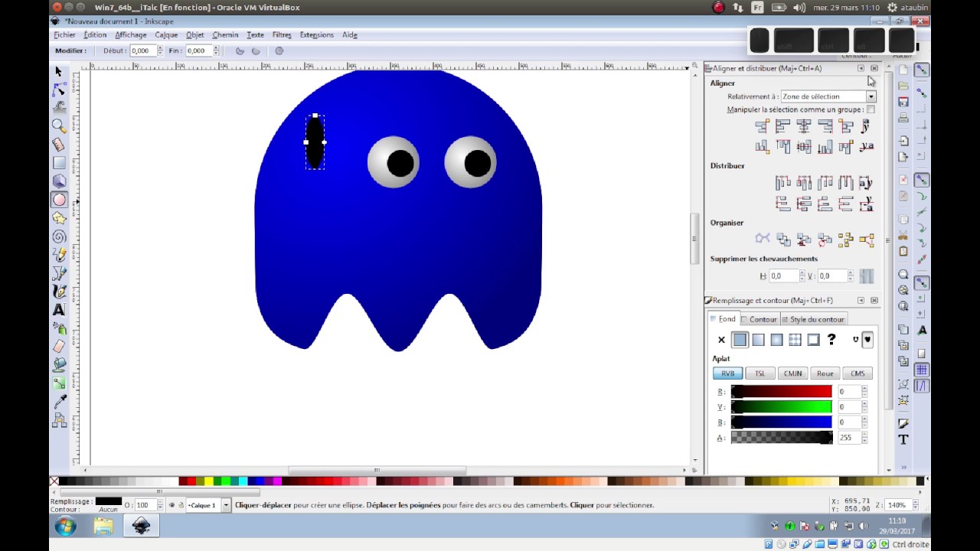The width and height of the screenshot is (980, 551).
Task: Select the Bezier Pen tool
Action: 59,273
